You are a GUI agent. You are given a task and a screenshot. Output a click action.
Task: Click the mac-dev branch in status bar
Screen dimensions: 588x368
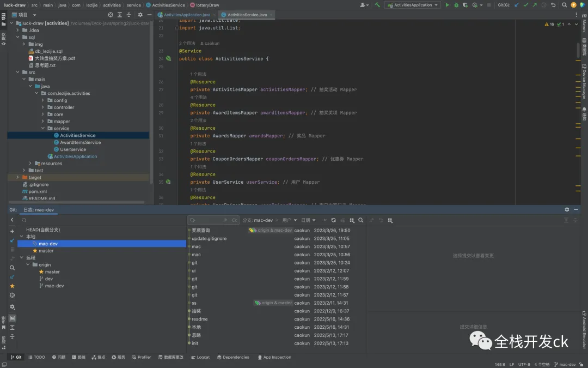coord(567,364)
